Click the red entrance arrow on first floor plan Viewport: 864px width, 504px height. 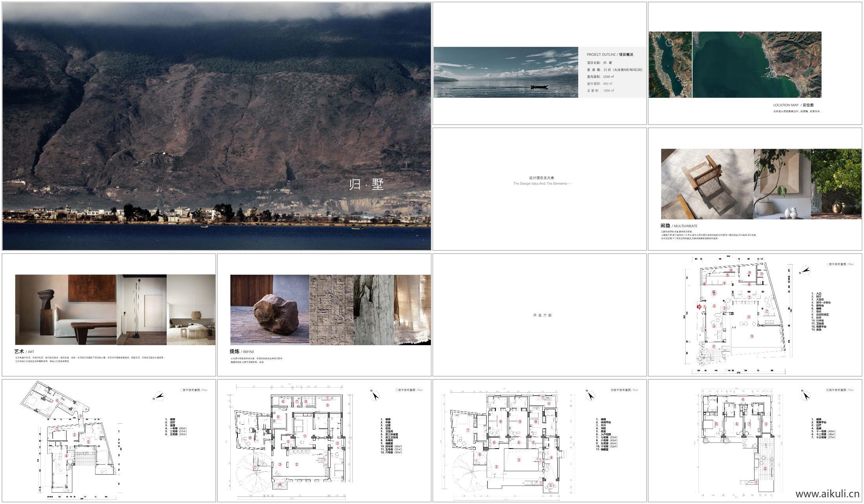(x=700, y=307)
